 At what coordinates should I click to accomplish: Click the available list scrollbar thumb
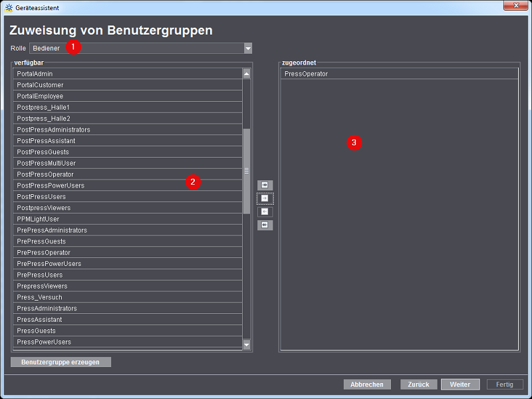tap(247, 171)
